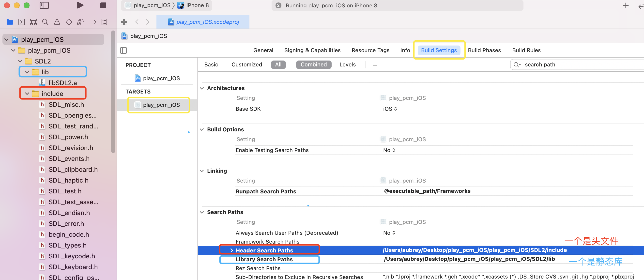The width and height of the screenshot is (644, 280).
Task: Switch to Levels view
Action: 347,64
